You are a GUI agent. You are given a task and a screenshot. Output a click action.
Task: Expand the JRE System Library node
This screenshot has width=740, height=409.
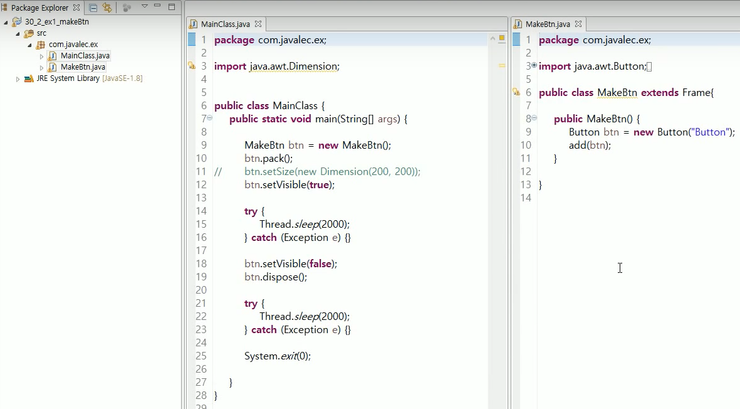[x=17, y=79]
